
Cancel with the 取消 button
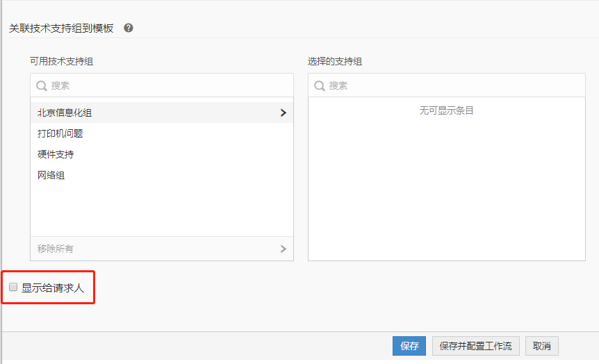542,346
